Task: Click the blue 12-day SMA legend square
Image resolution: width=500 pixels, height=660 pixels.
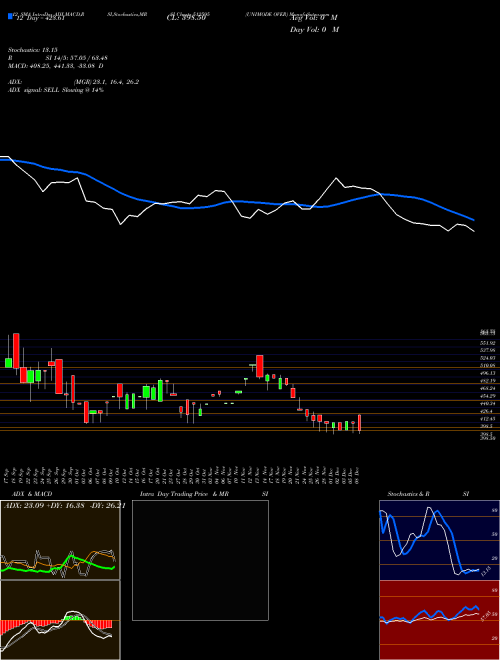Action: 10,16
